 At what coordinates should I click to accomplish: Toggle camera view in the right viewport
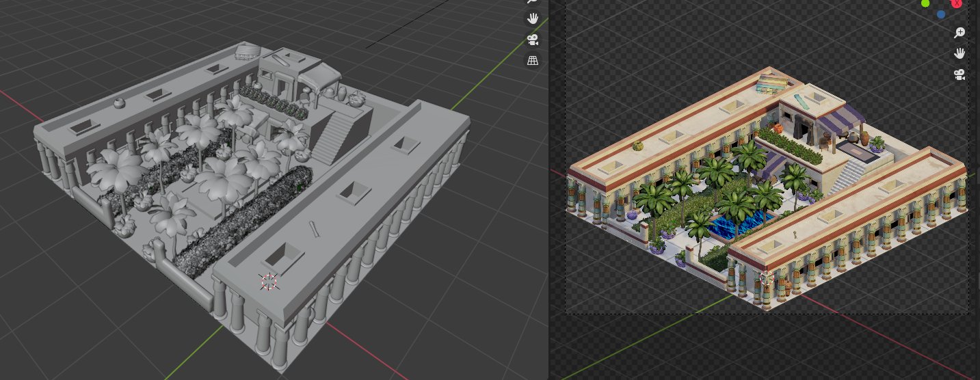point(960,74)
